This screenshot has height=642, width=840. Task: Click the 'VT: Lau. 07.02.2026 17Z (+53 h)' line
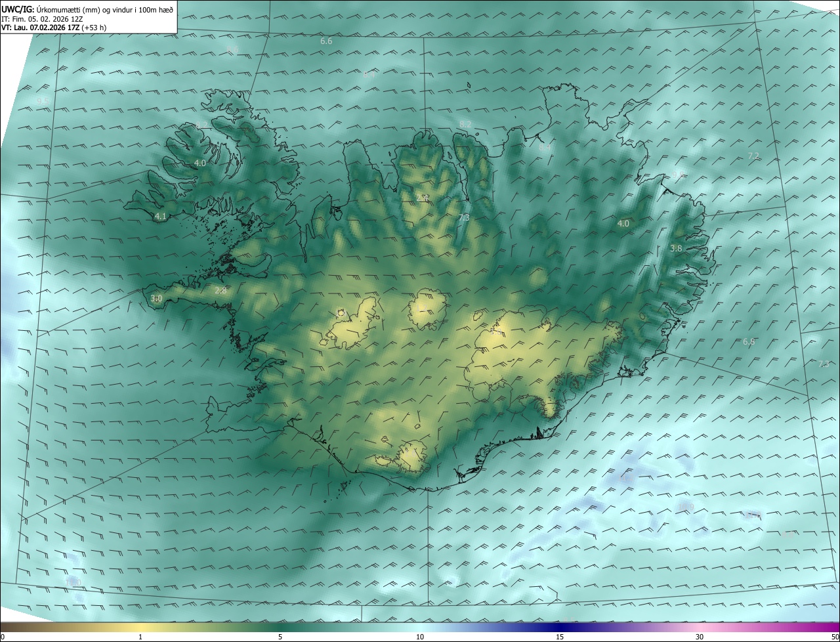tap(54, 28)
